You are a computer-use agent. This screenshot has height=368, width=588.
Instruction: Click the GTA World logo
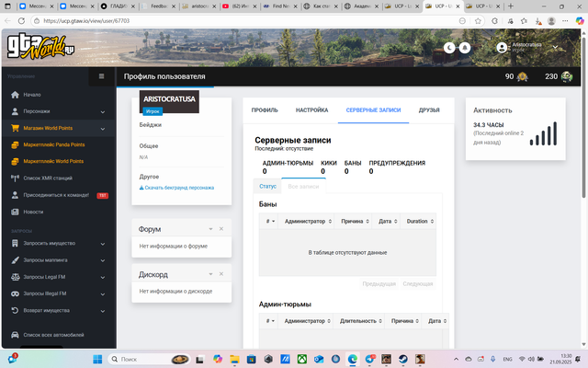[40, 47]
